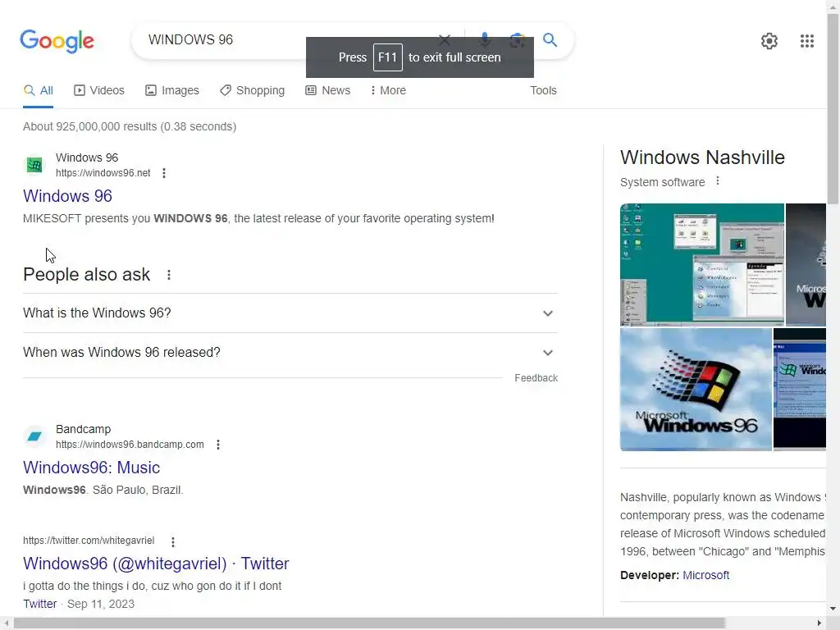Click the vertical scrollbar thumb

point(833,109)
